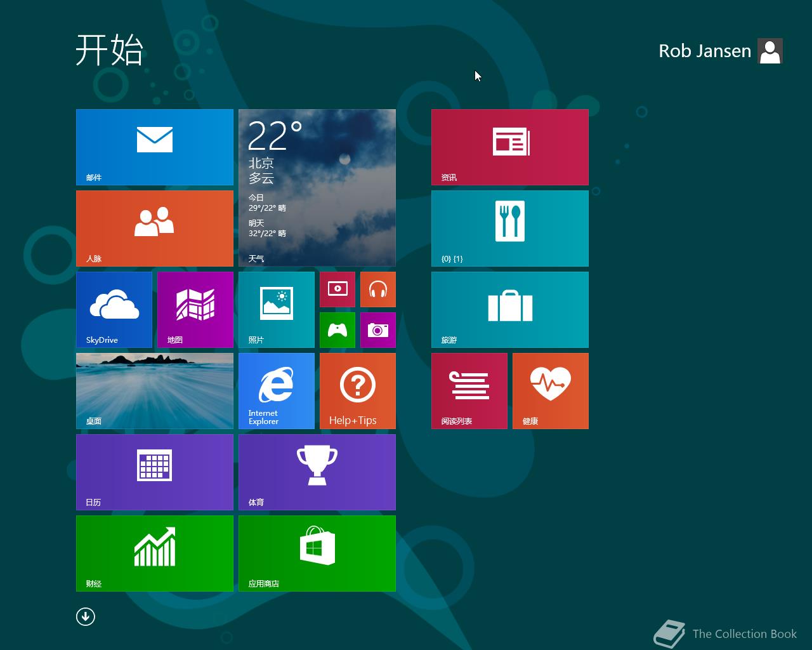Image resolution: width=812 pixels, height=650 pixels.
Task: Open the Maps tile (地图)
Action: click(x=195, y=310)
